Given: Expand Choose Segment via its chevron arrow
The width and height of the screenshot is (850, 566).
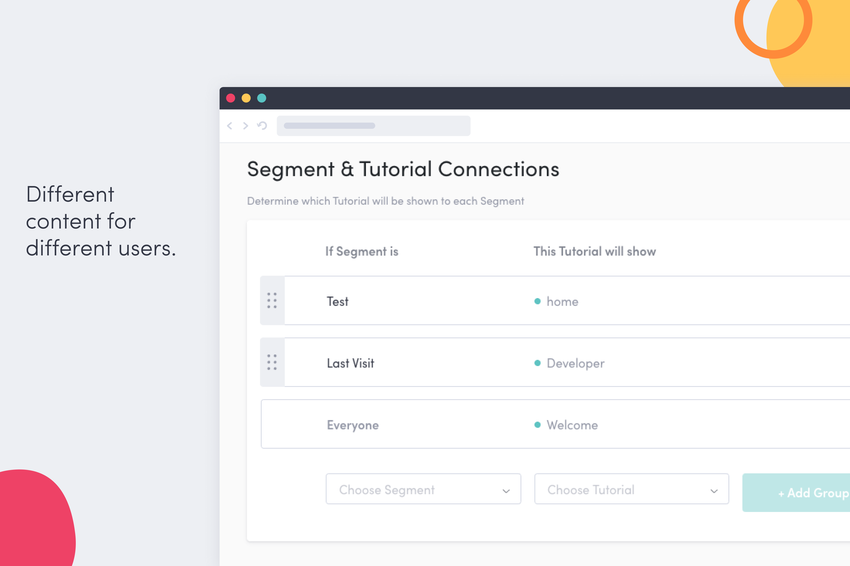Looking at the screenshot, I should point(506,491).
